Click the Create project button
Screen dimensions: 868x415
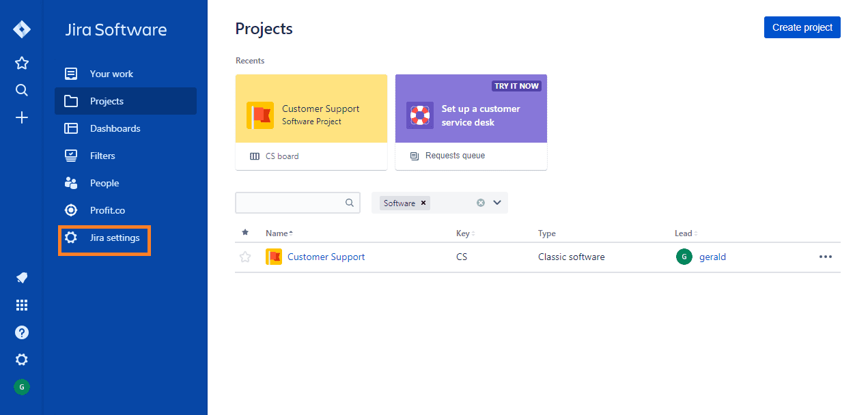coord(802,28)
